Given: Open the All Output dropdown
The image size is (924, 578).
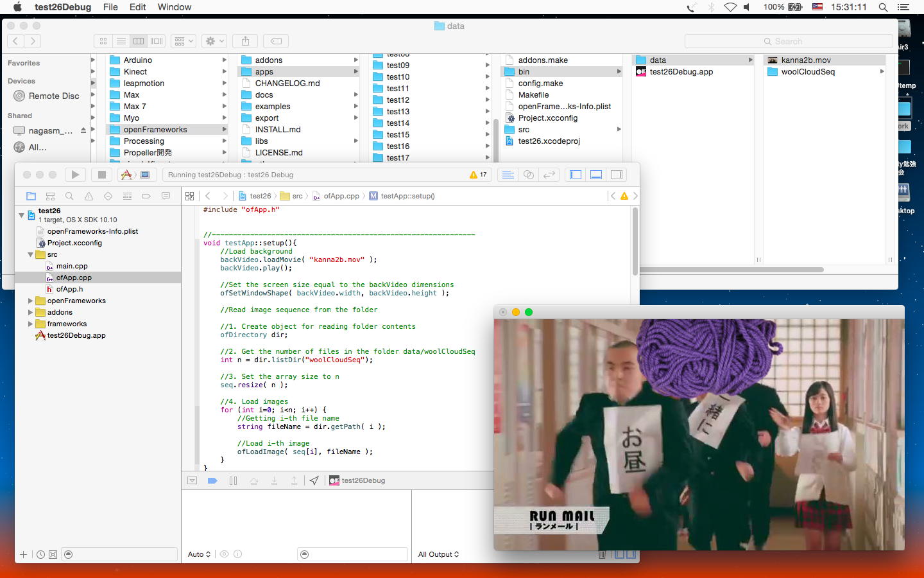Looking at the screenshot, I should pyautogui.click(x=438, y=554).
